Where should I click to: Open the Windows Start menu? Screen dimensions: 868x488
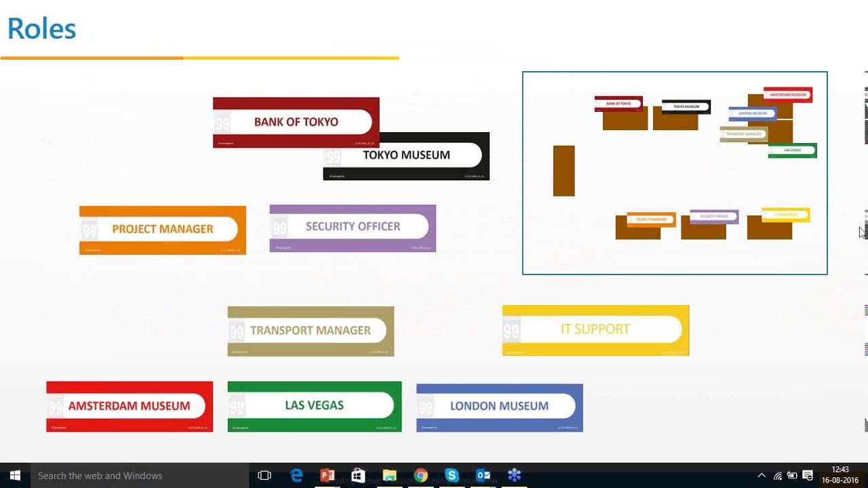[15, 476]
